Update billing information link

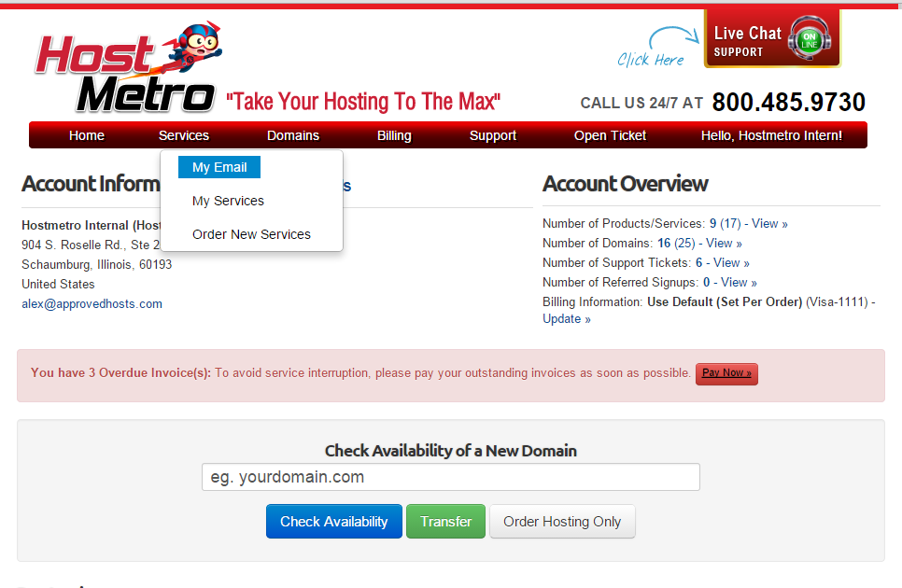pos(567,319)
